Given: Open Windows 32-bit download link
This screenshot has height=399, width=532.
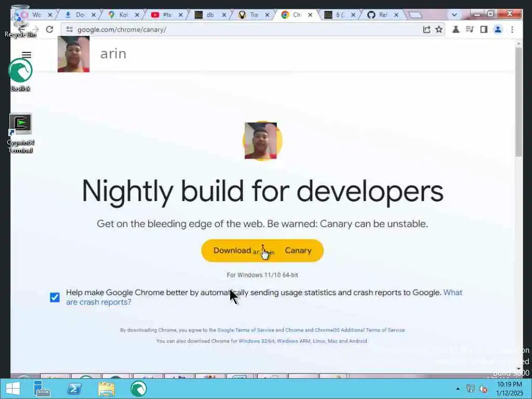Looking at the screenshot, I should pos(257,341).
